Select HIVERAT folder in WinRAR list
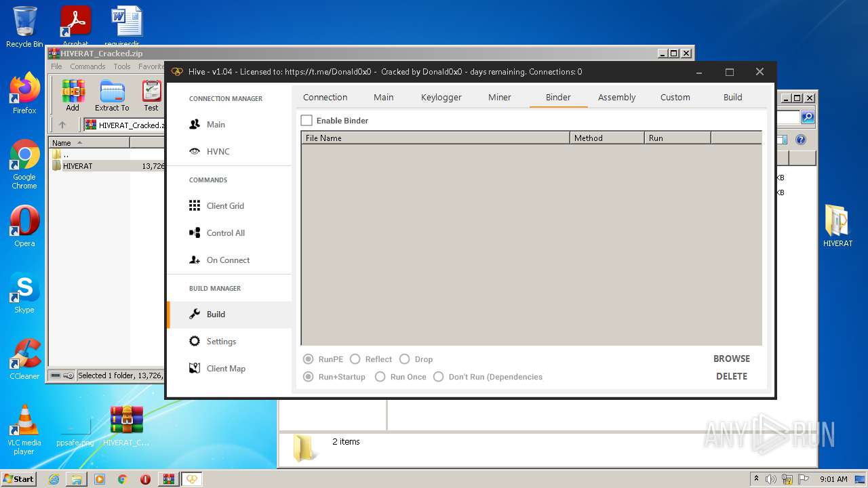The height and width of the screenshot is (488, 868). 77,165
